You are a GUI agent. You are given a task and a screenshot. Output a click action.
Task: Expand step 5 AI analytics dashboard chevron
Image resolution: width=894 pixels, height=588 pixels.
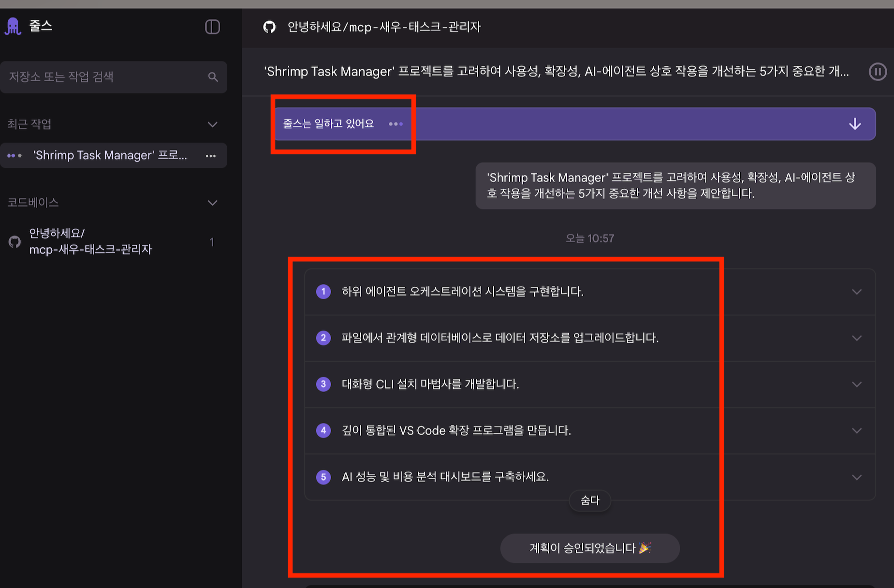click(x=857, y=477)
